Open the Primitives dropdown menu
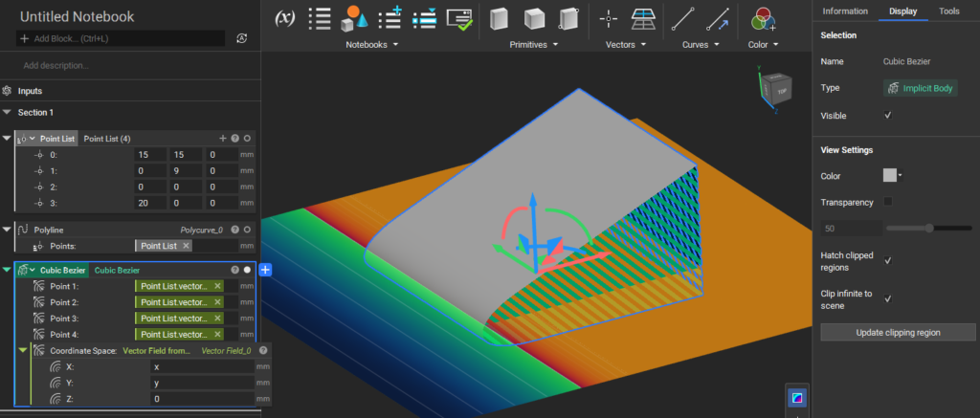Screen dimensions: 980x418 click(x=531, y=44)
